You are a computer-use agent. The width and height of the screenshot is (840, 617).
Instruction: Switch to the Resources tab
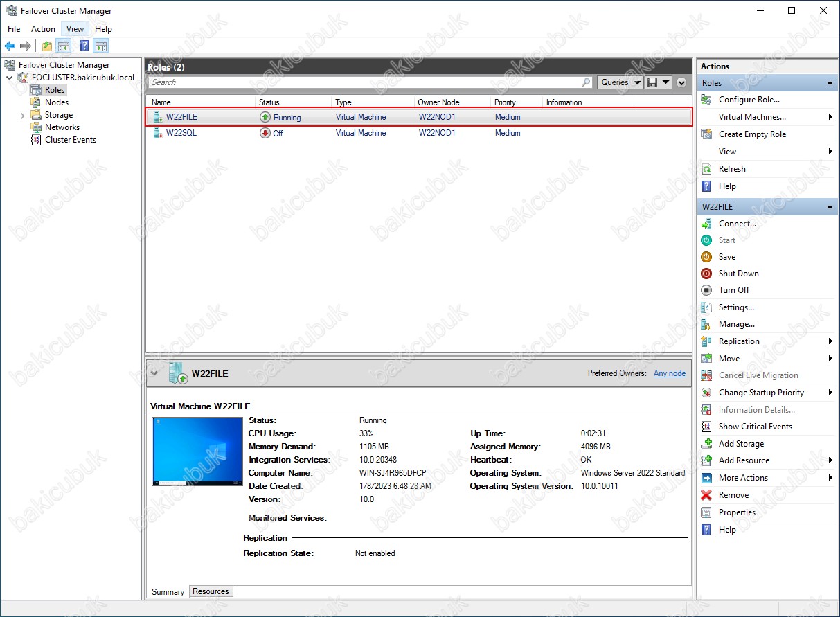coord(211,591)
